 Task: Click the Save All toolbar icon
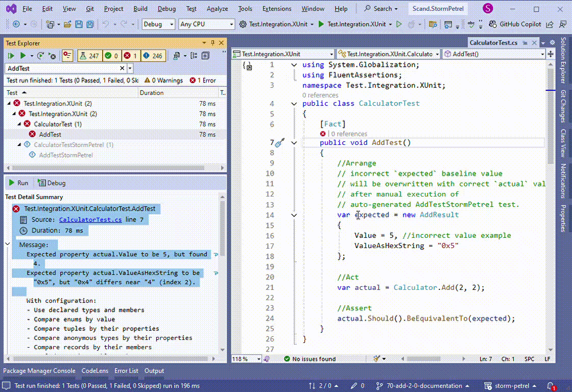point(90,24)
